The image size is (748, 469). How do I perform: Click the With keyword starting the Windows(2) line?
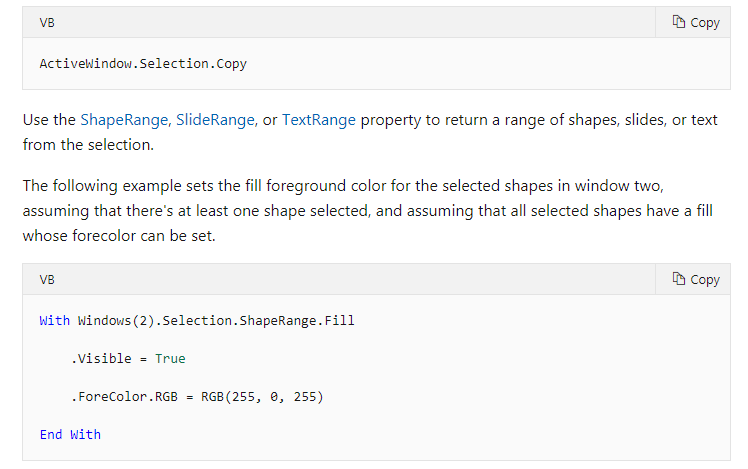tap(54, 321)
